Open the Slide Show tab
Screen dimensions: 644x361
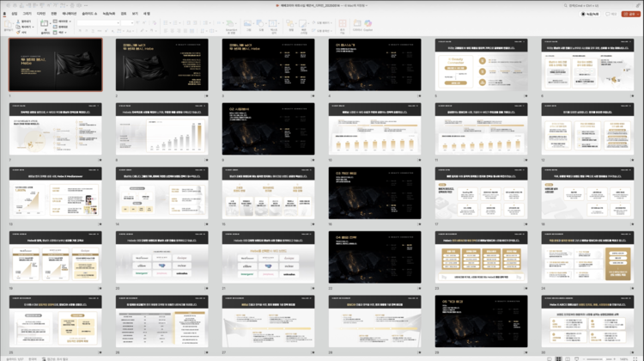[x=89, y=14]
